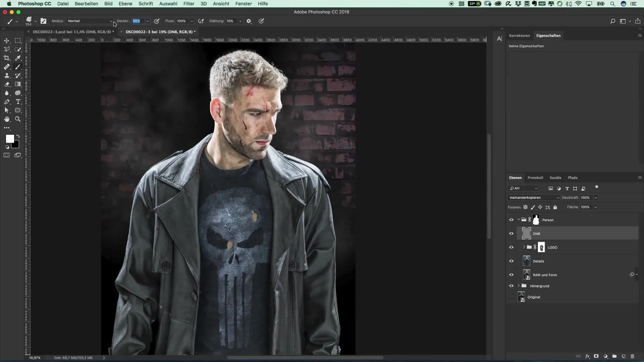This screenshot has width=644, height=362.
Task: Hide the RAW und Form layer
Action: [x=511, y=275]
